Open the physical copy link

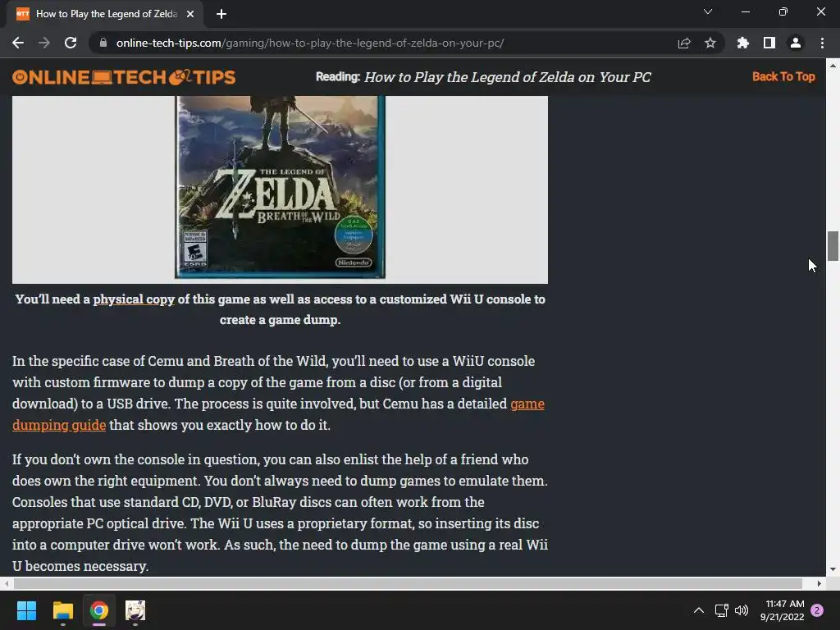134,299
